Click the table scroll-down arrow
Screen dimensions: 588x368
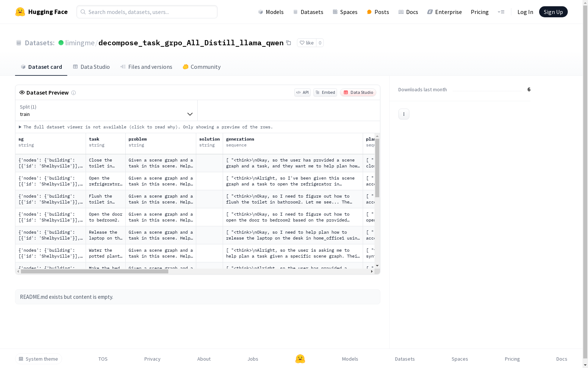point(377,266)
